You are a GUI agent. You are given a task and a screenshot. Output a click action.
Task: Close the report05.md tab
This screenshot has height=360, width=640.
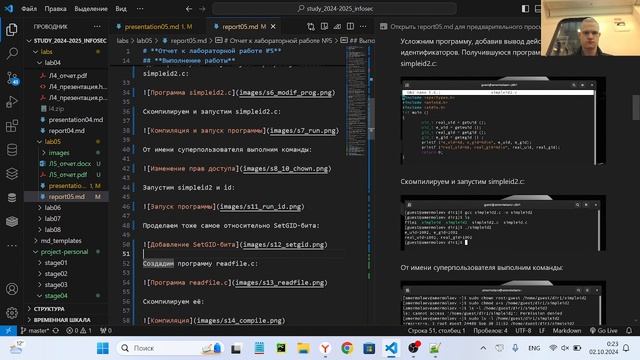(273, 27)
